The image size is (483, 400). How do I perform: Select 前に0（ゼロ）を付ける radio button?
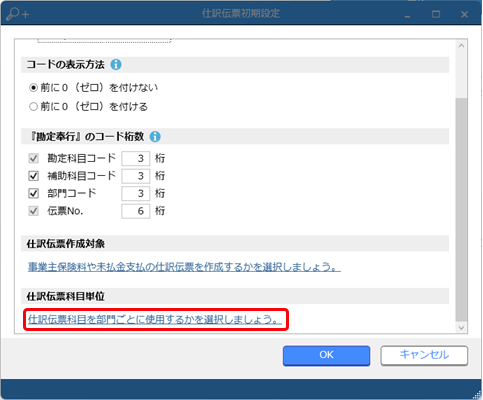coord(33,107)
